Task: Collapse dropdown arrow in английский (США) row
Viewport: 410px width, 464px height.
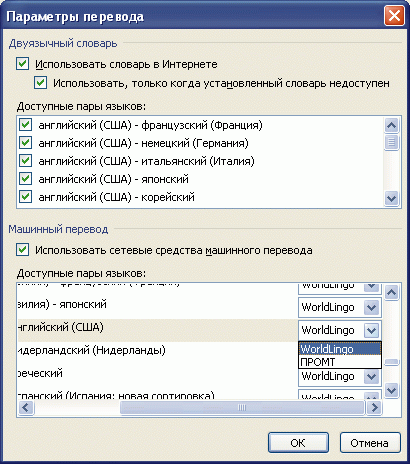Action: [x=371, y=330]
